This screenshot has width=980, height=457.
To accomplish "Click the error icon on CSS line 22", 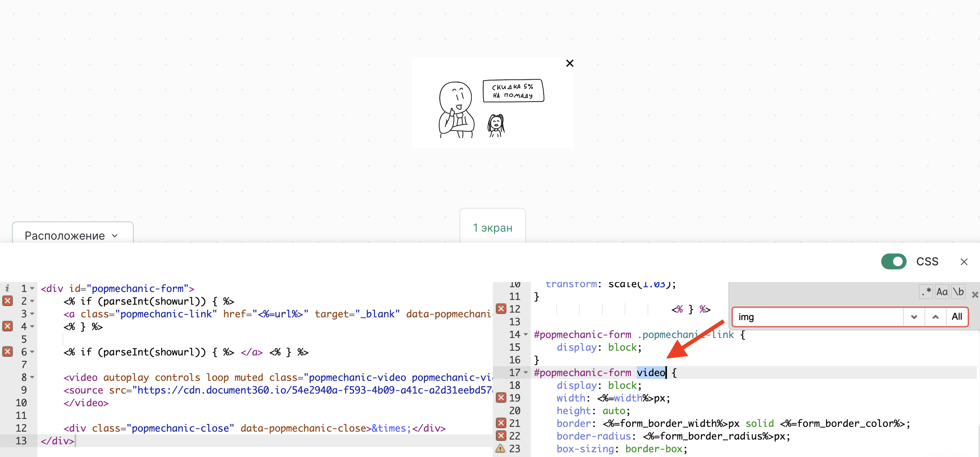I will pyautogui.click(x=501, y=436).
